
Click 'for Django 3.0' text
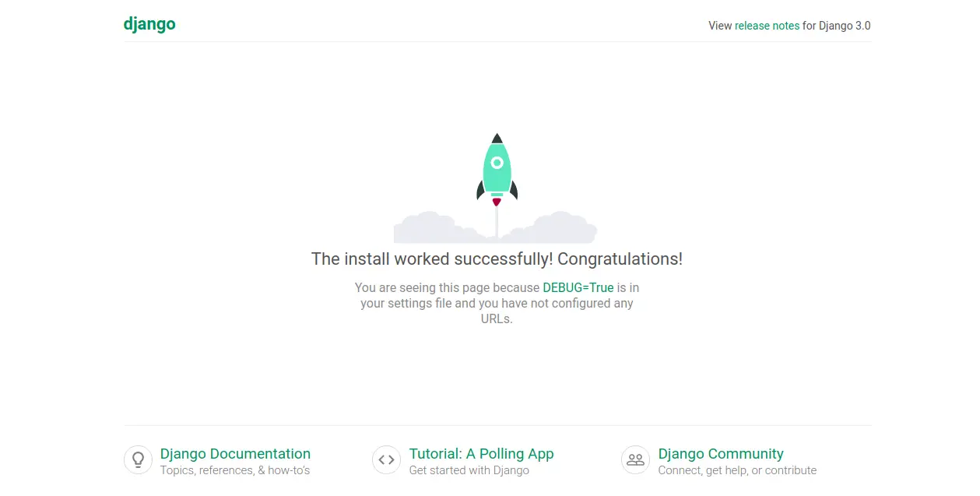click(x=837, y=26)
